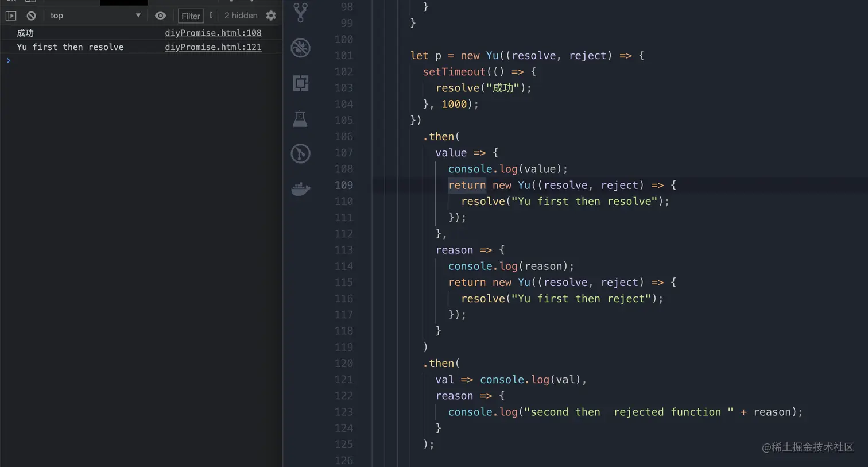
Task: Open the Extensions view in the activity bar
Action: (300, 83)
